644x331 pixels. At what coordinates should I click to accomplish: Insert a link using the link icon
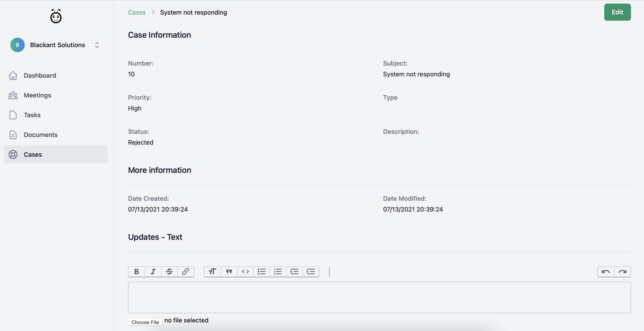click(x=186, y=272)
